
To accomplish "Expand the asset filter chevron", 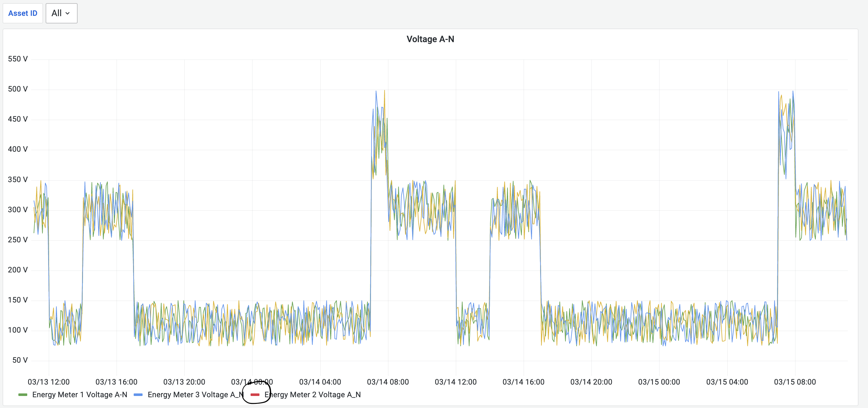I will click(x=68, y=14).
